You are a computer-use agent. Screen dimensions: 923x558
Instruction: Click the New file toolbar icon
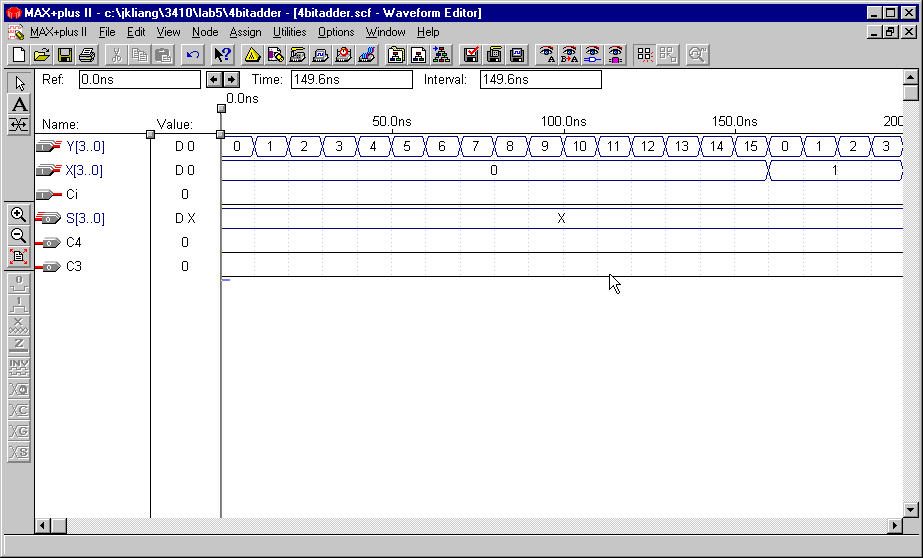tap(18, 54)
